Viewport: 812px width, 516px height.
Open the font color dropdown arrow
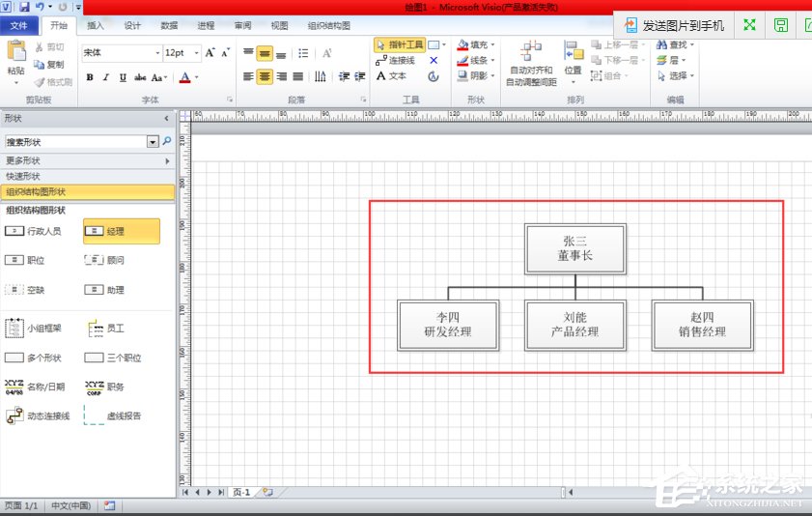click(x=197, y=77)
